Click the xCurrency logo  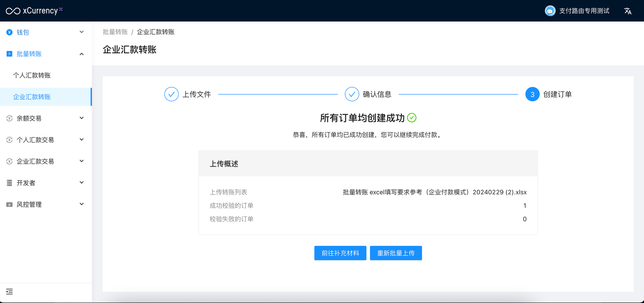click(34, 11)
